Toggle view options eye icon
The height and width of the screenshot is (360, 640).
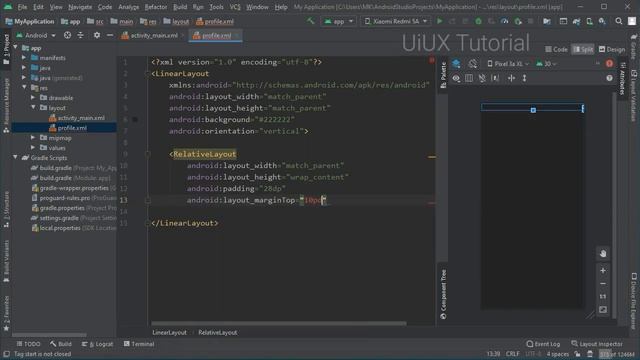point(456,78)
